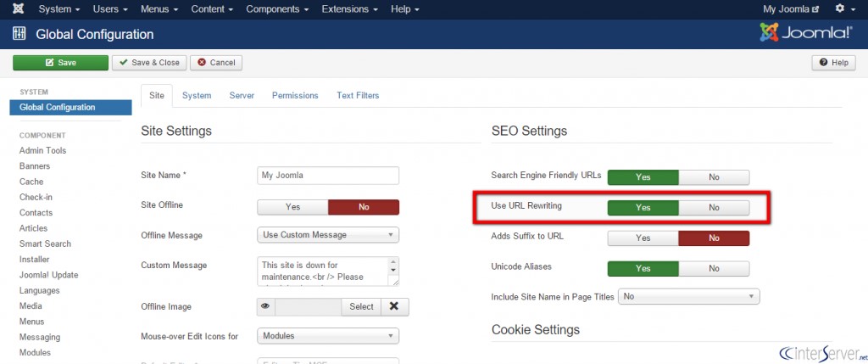Open Messaging in sidebar
The height and width of the screenshot is (364, 868).
tap(40, 337)
